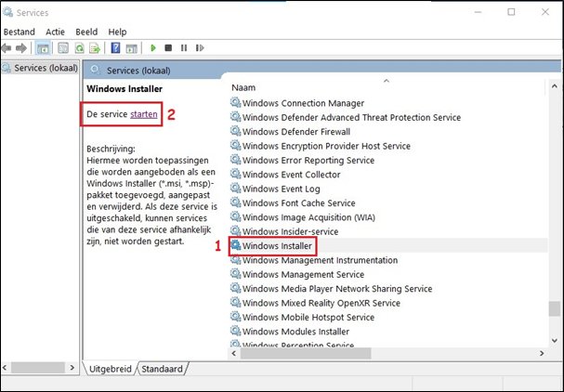Open the Bestand menu
Viewport: 564px width, 392px height.
[x=20, y=32]
